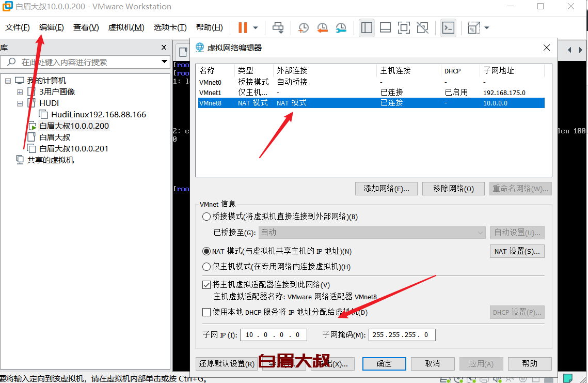
Task: Click 还原默认设置(R) button
Action: point(227,363)
